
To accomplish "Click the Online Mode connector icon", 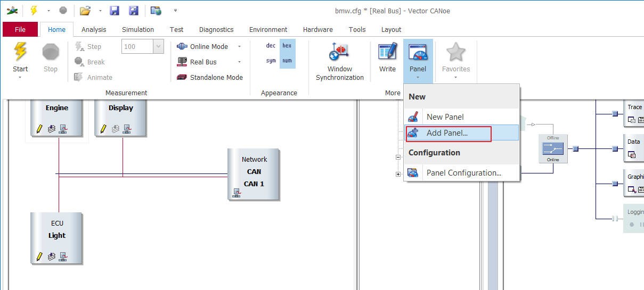I will (182, 46).
